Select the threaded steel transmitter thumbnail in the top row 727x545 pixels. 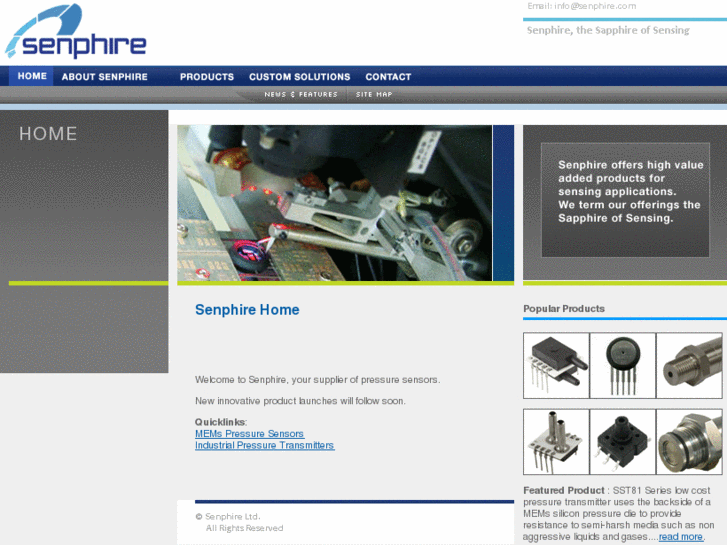(x=689, y=365)
